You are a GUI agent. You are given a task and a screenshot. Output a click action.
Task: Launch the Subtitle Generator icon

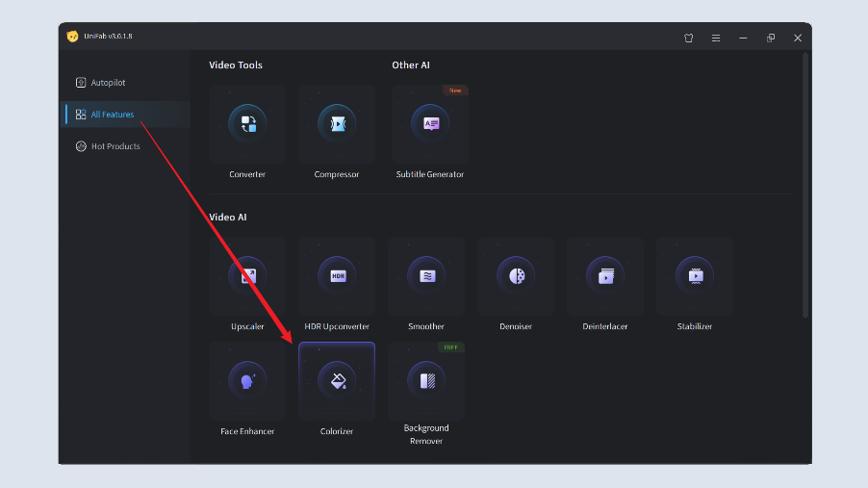click(430, 123)
